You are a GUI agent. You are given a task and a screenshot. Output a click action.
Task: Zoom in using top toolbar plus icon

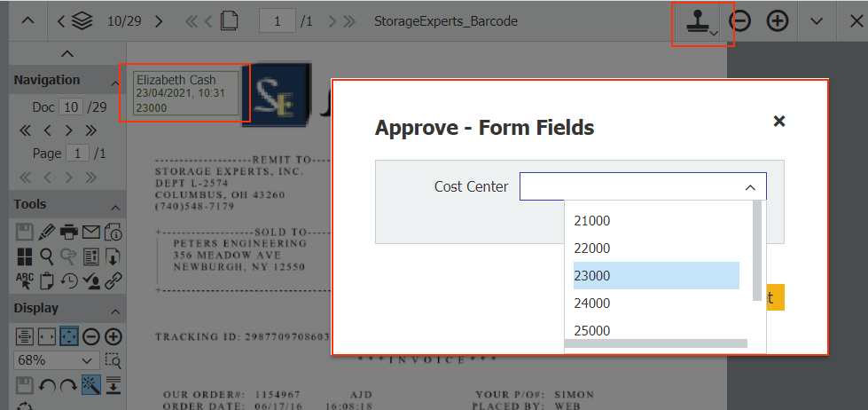click(x=778, y=21)
